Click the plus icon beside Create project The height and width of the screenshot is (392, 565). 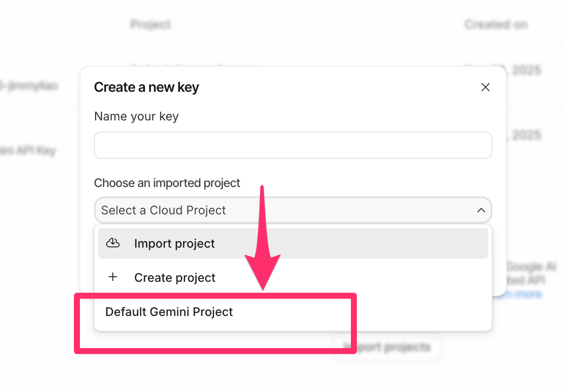113,277
